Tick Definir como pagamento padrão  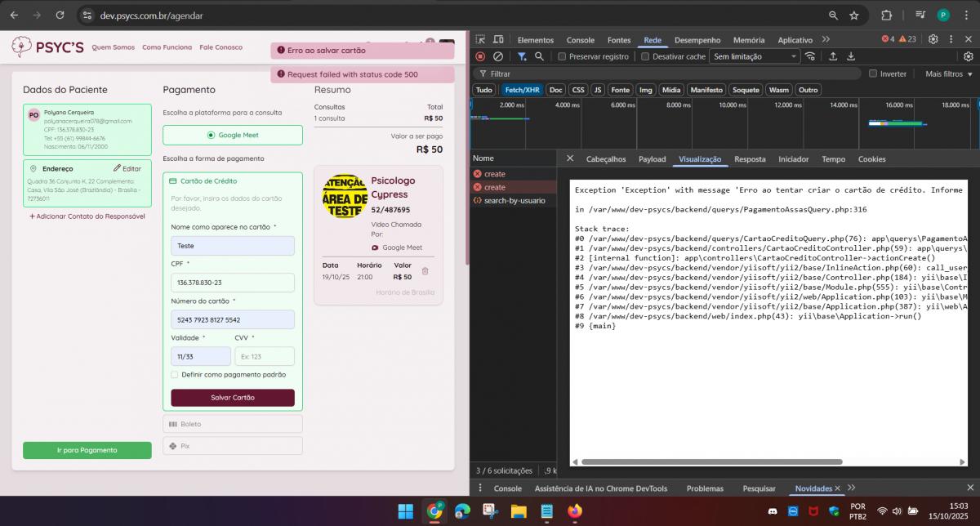(x=175, y=375)
